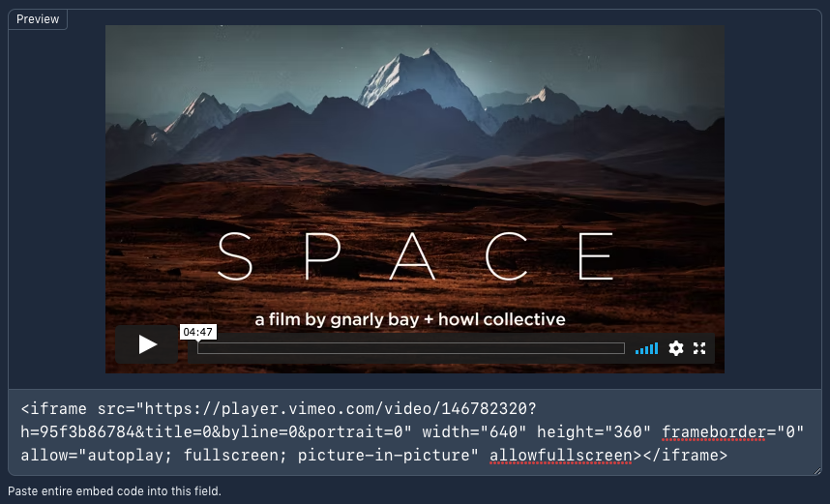Play the Vimeo video

click(x=147, y=344)
